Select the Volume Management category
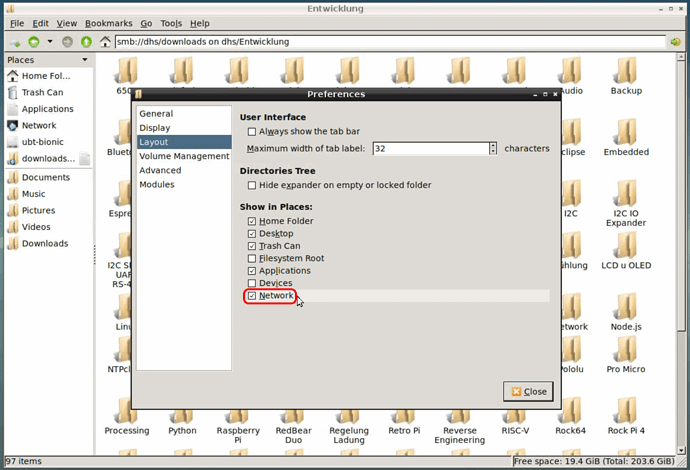This screenshot has height=470, width=690. point(184,156)
